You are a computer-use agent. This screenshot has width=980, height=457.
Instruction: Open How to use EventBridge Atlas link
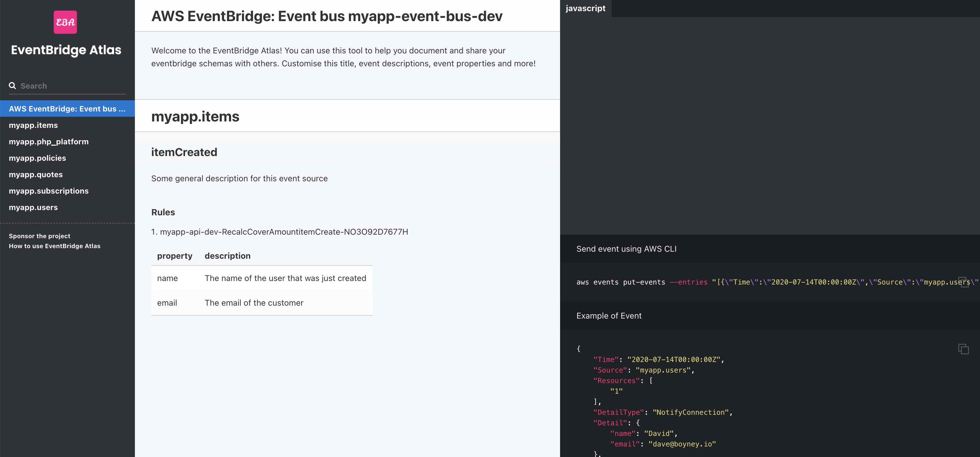(55, 246)
